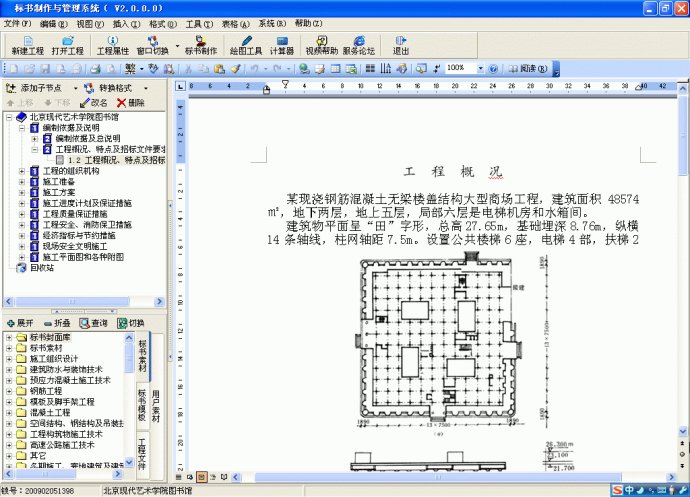Click the 添加子节点 button
This screenshot has width=690, height=497.
click(34, 88)
